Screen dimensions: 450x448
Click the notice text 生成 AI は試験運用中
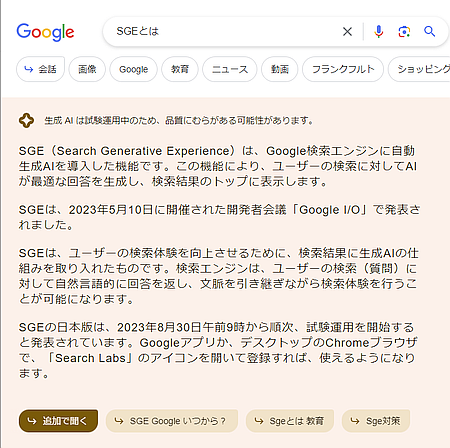pos(179,120)
